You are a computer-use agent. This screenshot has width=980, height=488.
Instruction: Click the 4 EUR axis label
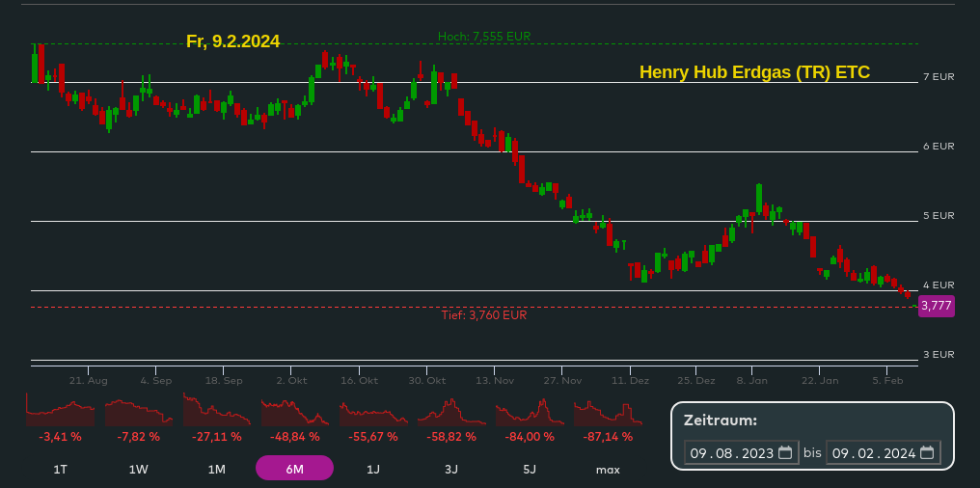click(939, 285)
